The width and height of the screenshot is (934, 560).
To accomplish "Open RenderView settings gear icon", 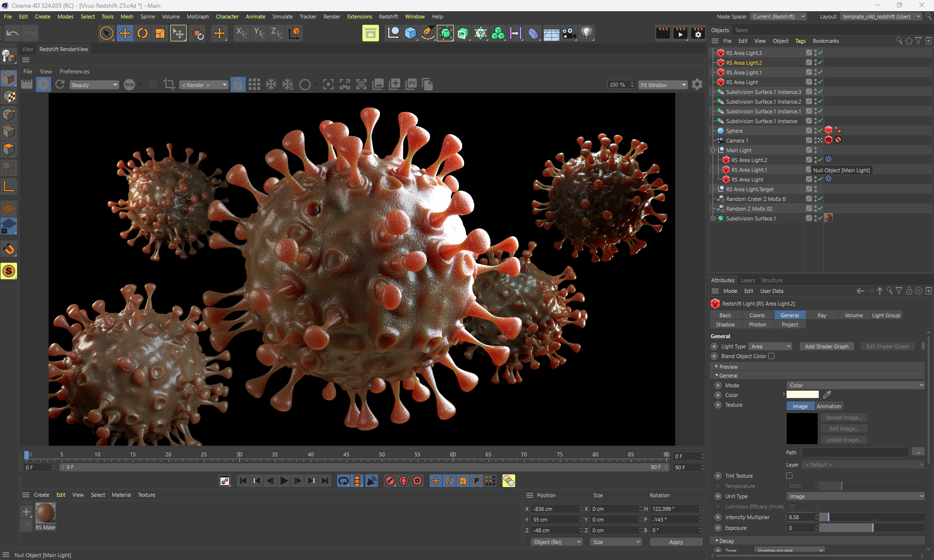I will coord(697,85).
